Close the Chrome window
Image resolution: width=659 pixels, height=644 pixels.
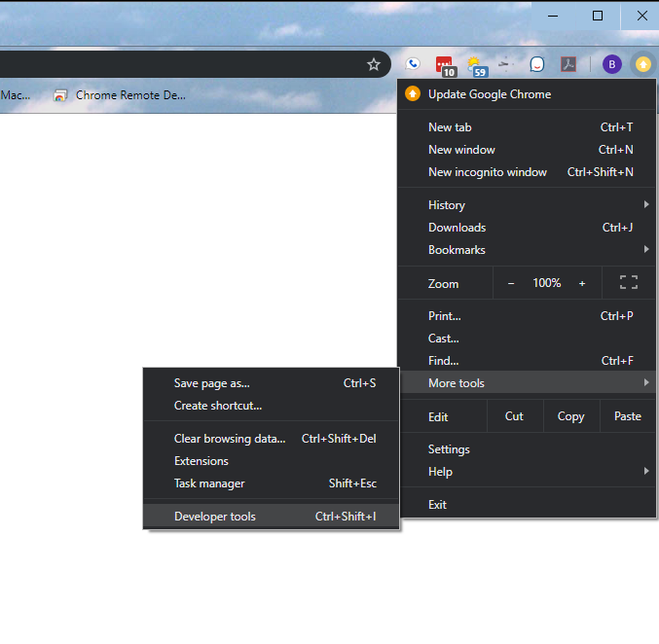coord(641,16)
